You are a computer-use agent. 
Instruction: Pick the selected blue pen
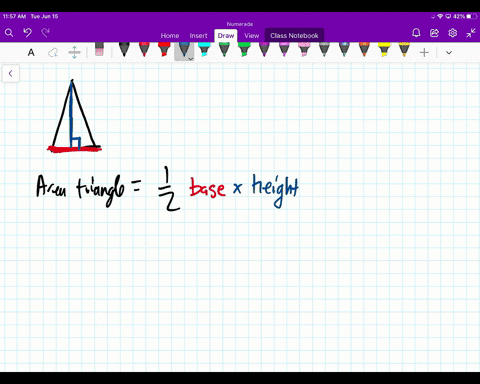pyautogui.click(x=184, y=49)
